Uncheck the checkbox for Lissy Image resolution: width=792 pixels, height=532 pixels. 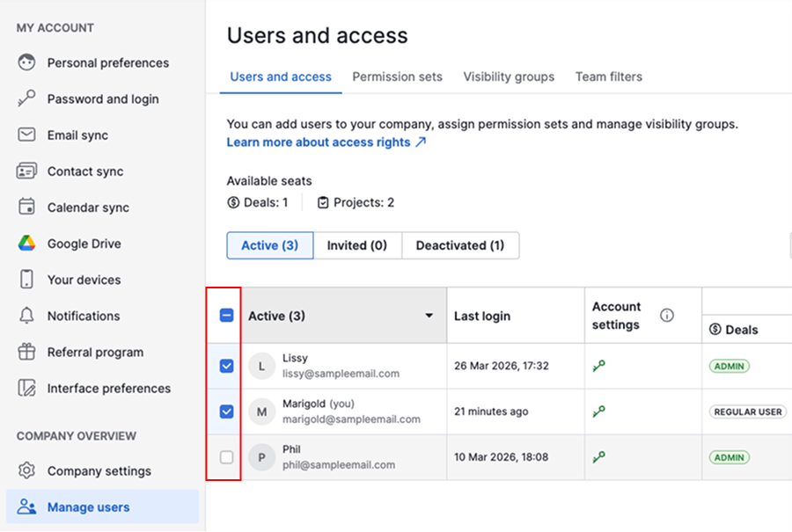coord(226,366)
